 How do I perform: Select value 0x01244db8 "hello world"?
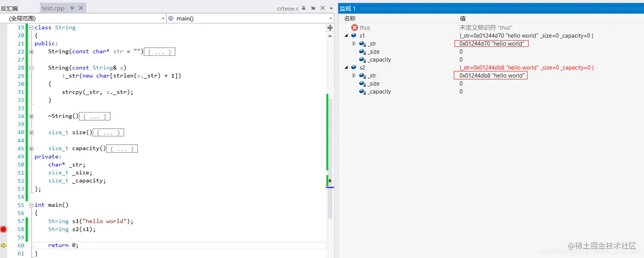tap(491, 75)
